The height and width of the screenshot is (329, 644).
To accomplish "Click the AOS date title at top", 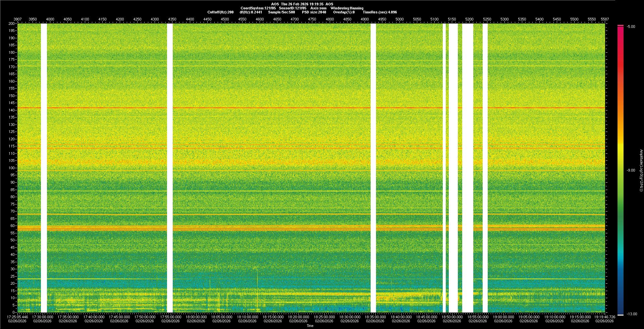I will click(302, 4).
